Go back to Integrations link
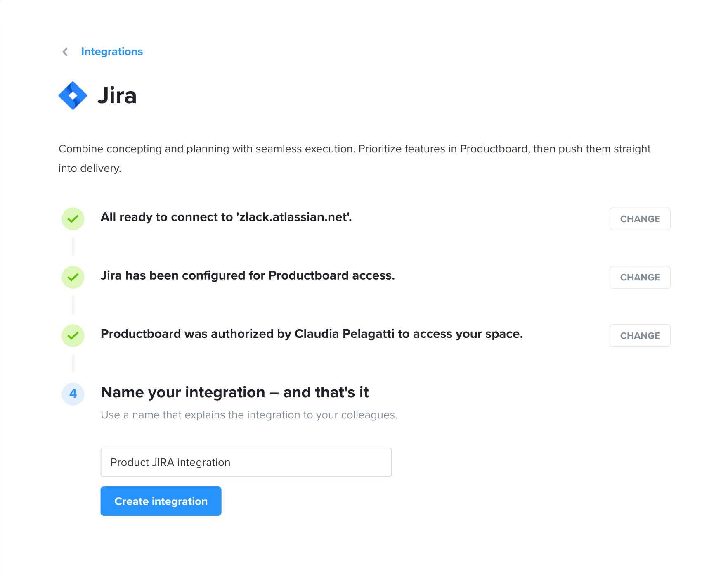Screen dimensions: 728x579 coord(112,52)
